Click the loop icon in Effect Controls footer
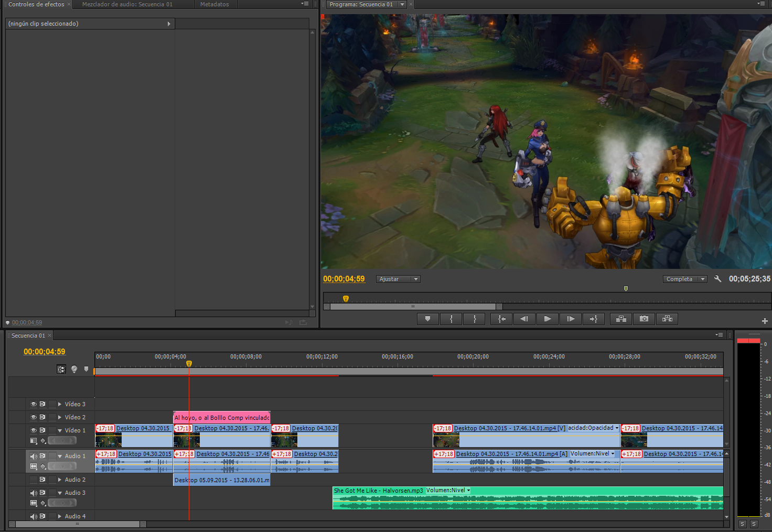 coord(303,322)
